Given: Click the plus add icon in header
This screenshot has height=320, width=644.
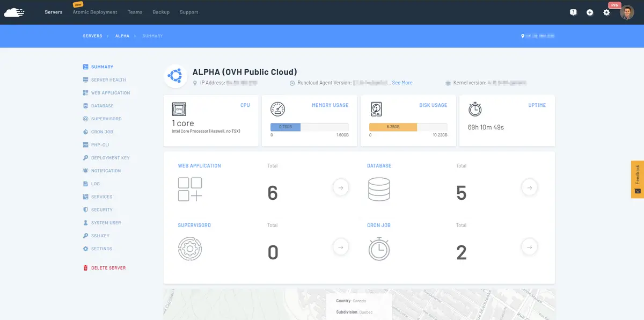Looking at the screenshot, I should [x=590, y=12].
